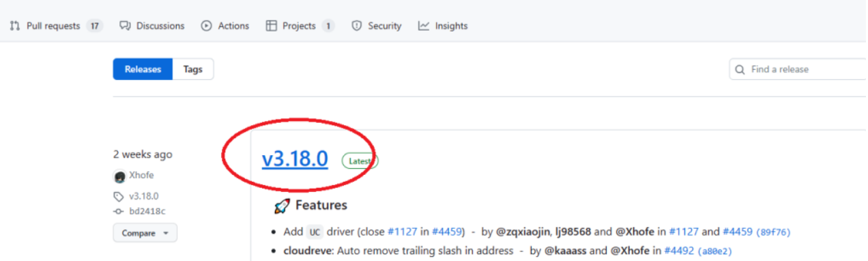Click the cloudreve bold text

click(x=307, y=251)
